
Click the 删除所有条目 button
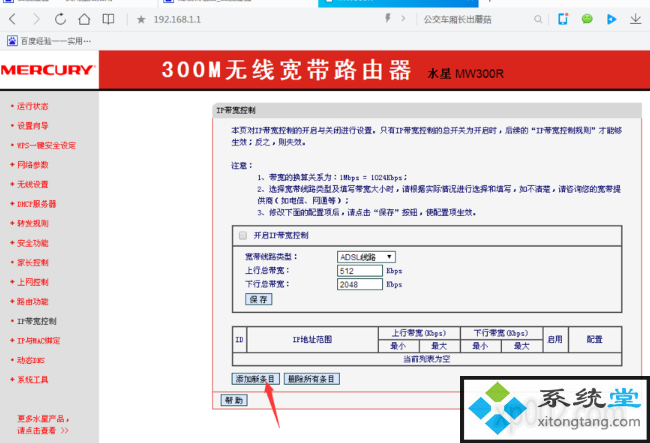click(x=312, y=379)
